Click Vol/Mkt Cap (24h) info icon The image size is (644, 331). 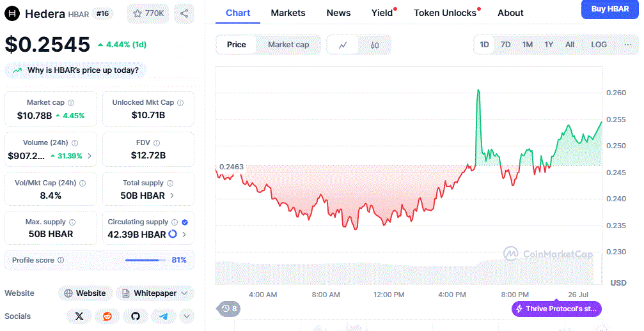(x=82, y=183)
